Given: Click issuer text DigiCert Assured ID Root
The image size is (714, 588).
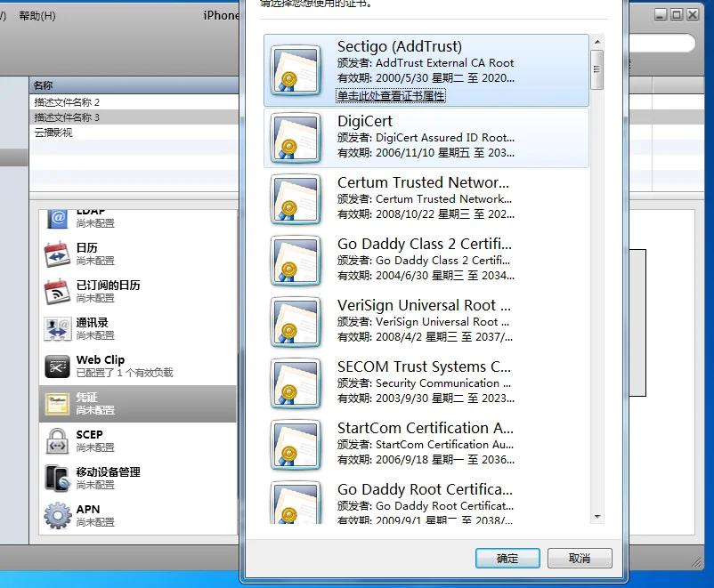Looking at the screenshot, I should pos(445,138).
